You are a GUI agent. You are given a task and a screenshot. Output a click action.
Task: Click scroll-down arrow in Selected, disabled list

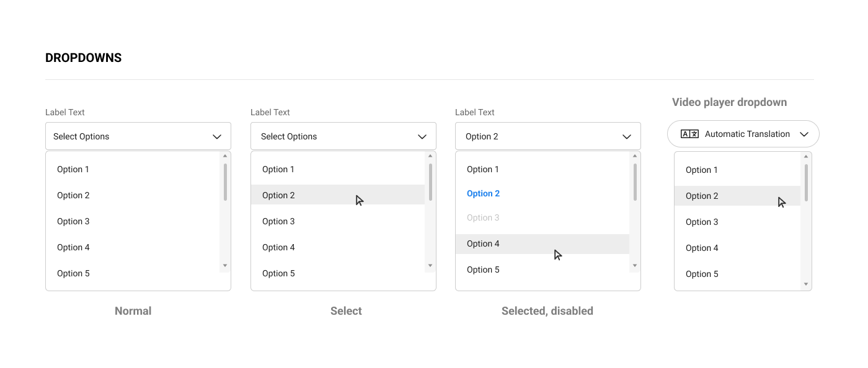(x=635, y=266)
